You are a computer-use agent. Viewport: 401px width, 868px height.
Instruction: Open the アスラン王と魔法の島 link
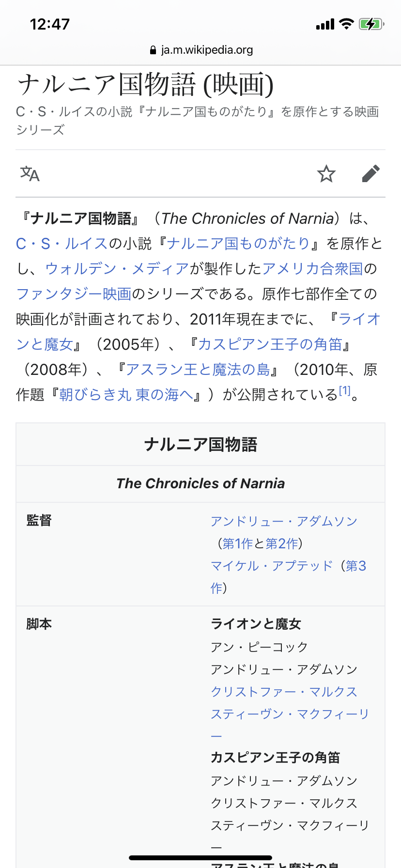[198, 369]
